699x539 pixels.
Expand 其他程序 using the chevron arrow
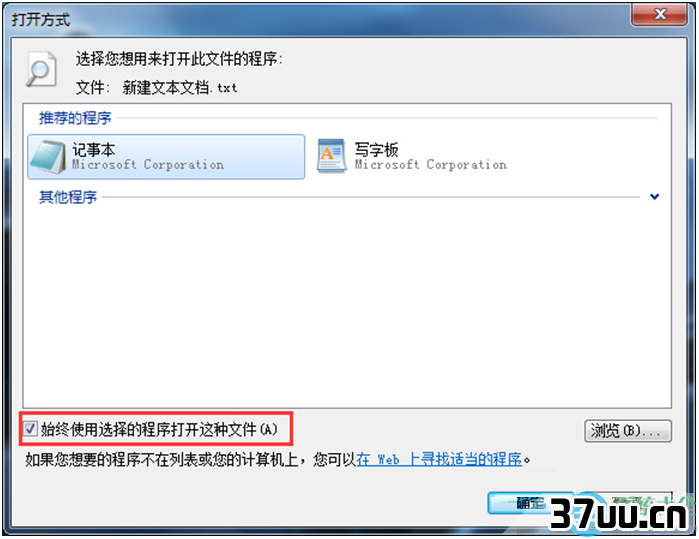(x=654, y=196)
